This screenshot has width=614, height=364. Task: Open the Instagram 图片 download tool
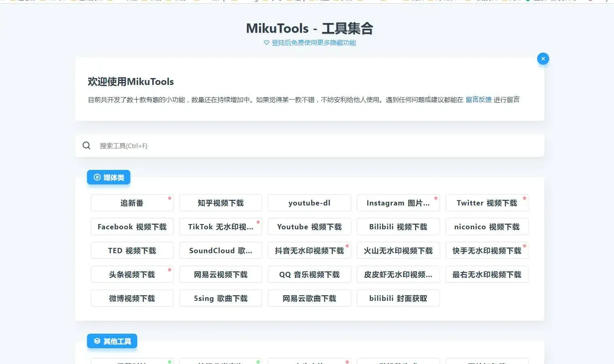(398, 203)
